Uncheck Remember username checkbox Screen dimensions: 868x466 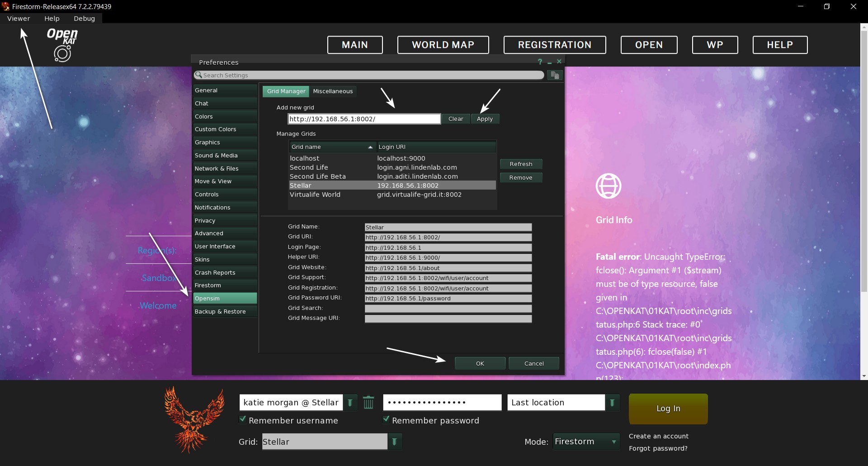243,420
